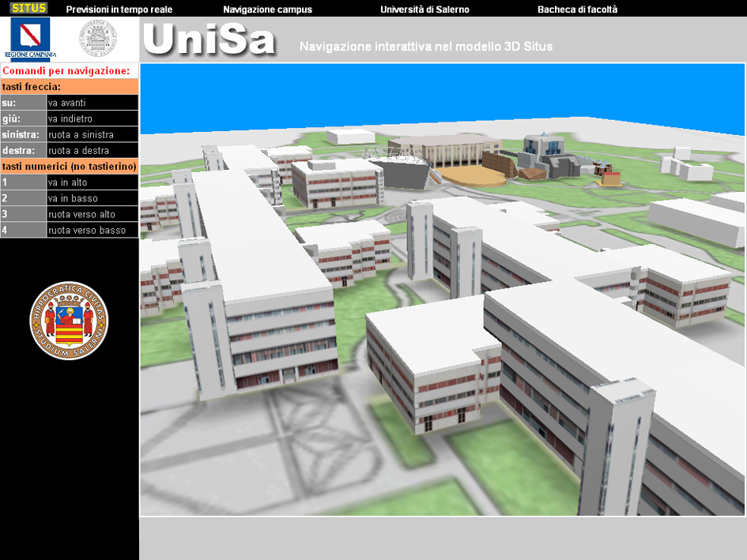747x560 pixels.
Task: Open Università di Salerno menu
Action: click(x=425, y=9)
